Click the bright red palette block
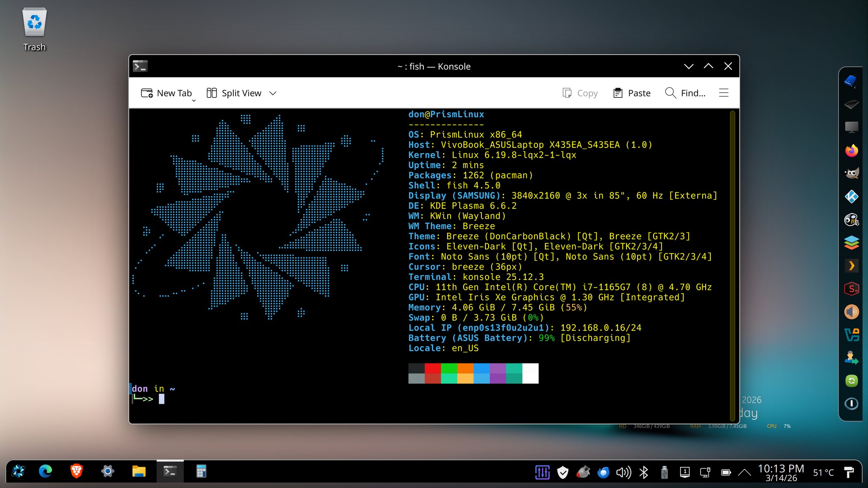The width and height of the screenshot is (868, 488). (x=433, y=368)
